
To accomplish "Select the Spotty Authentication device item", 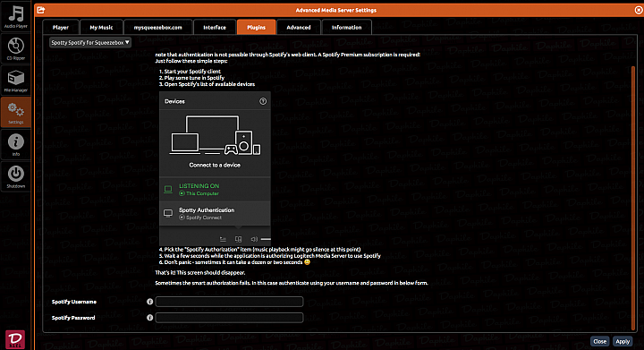I will point(215,213).
